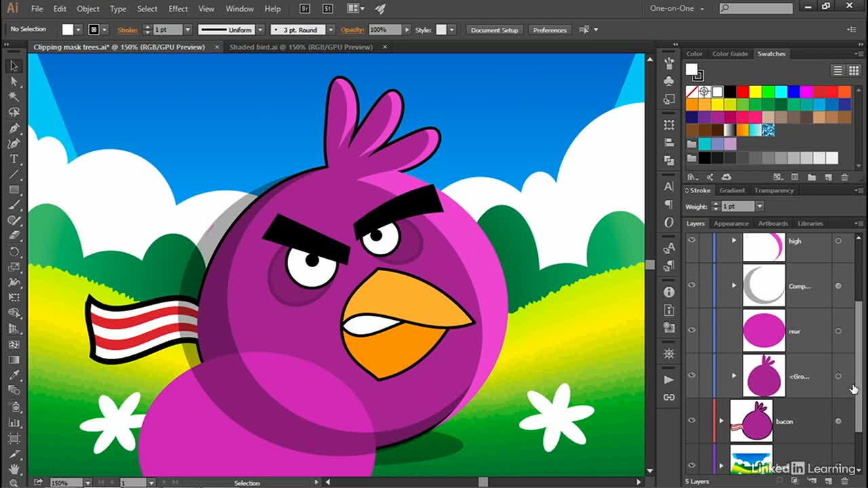
Task: Select the Direct Selection tool
Action: (x=14, y=81)
